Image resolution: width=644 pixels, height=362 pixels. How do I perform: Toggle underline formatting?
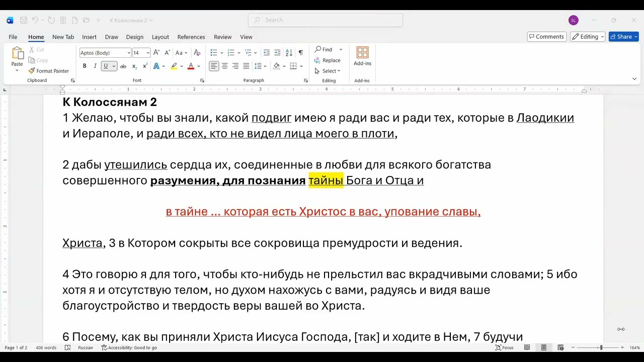pos(106,66)
